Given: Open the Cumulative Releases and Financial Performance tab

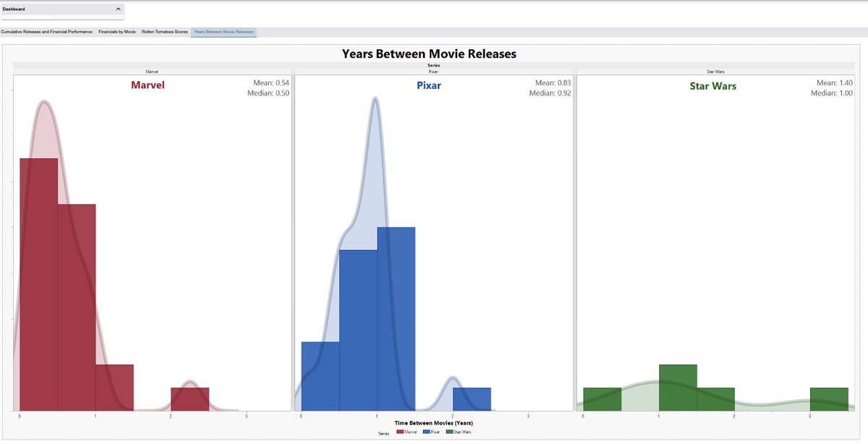Looking at the screenshot, I should 47,32.
